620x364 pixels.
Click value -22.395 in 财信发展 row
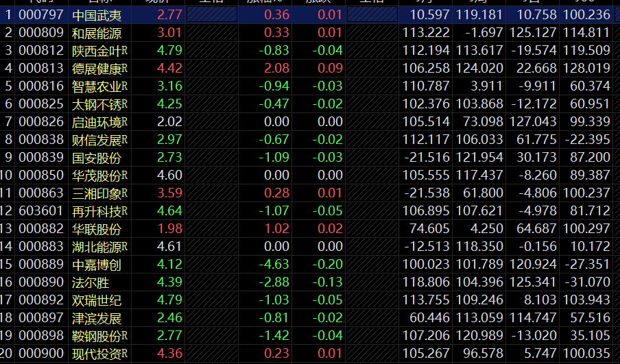coord(588,140)
